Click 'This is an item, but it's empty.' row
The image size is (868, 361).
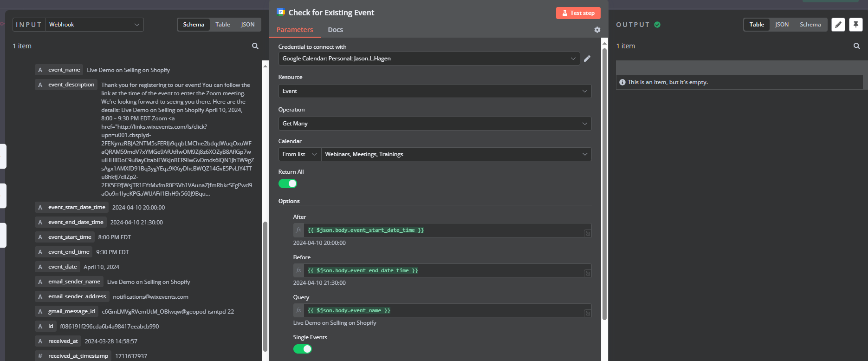click(739, 82)
